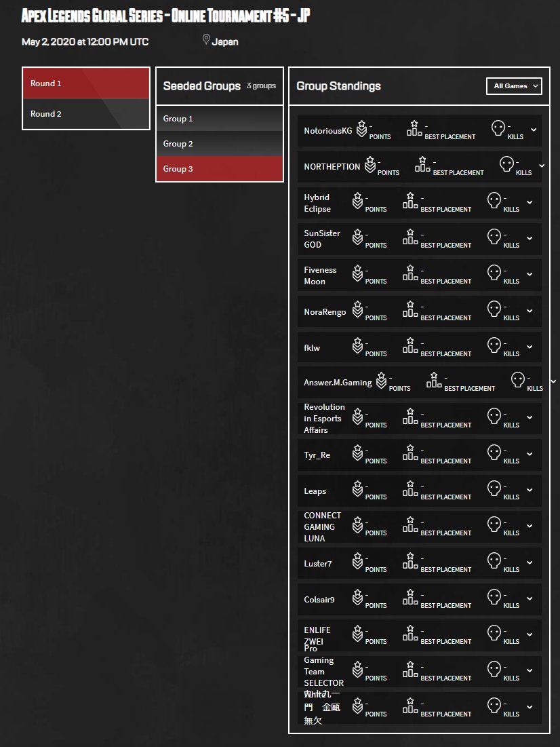Click the podium icon in Tyr_Re row

tap(410, 453)
